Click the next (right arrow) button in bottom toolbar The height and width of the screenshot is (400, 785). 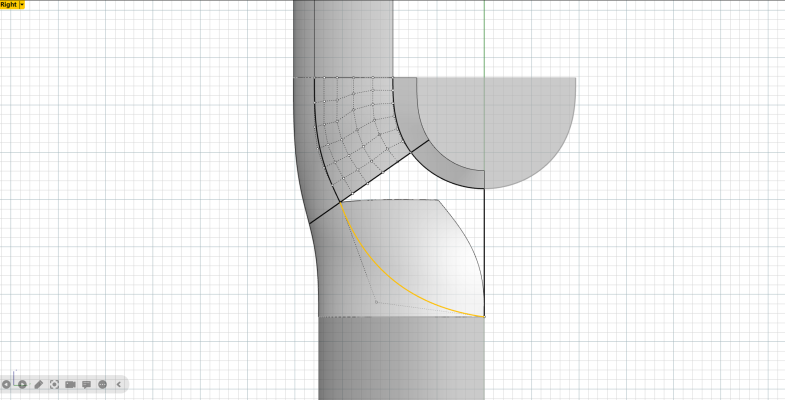[22, 384]
